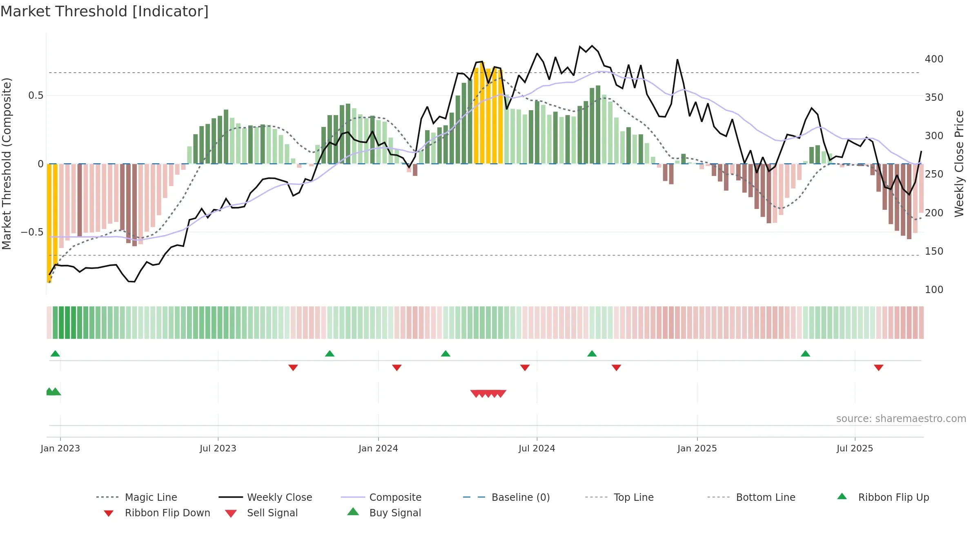
Task: Click the 400 price tick label
Action: [x=934, y=59]
